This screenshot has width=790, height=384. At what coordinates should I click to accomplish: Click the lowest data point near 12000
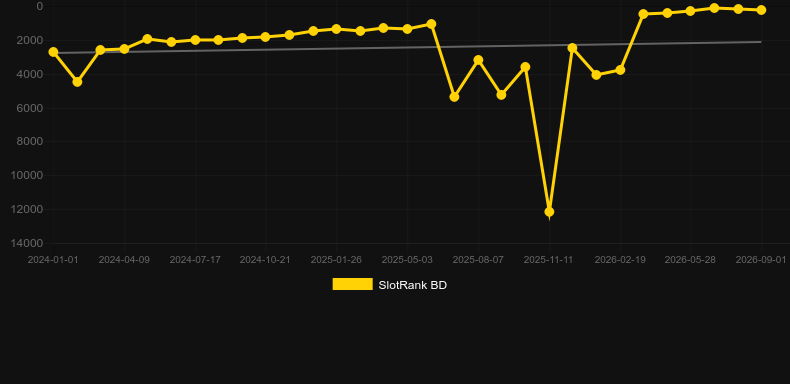point(549,212)
